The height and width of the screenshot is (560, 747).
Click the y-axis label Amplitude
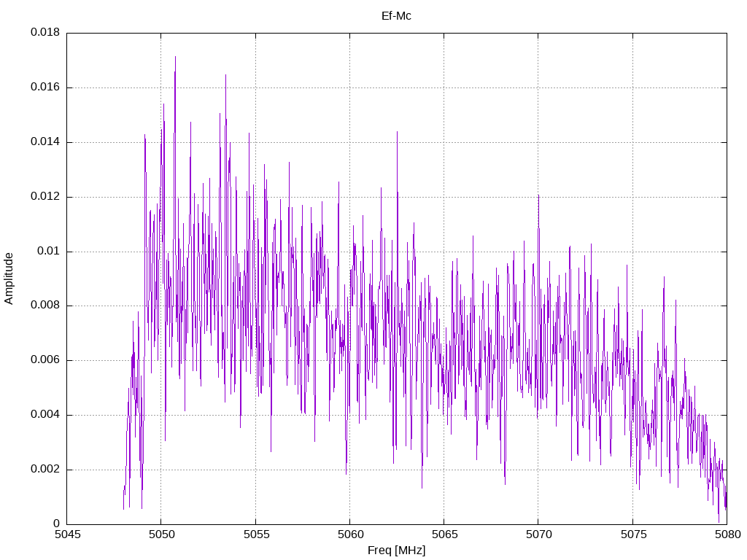(x=9, y=279)
